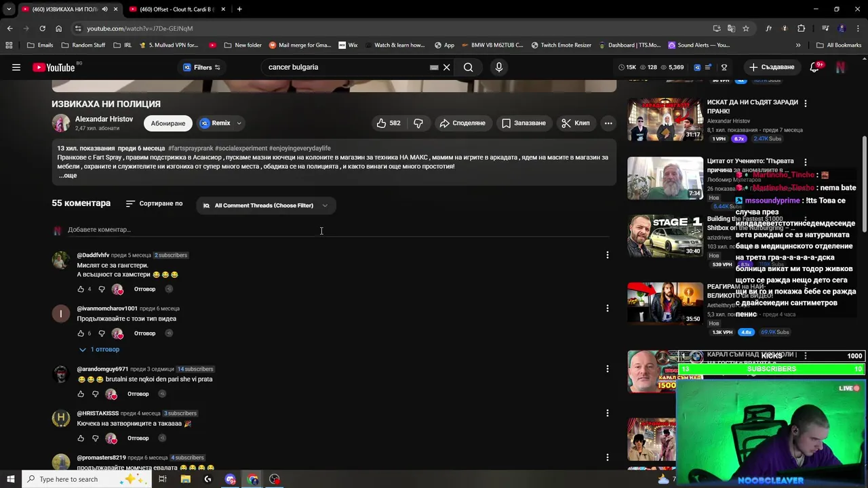The height and width of the screenshot is (488, 868).
Task: Open the STAGE 1 video thumbnail
Action: 665,236
